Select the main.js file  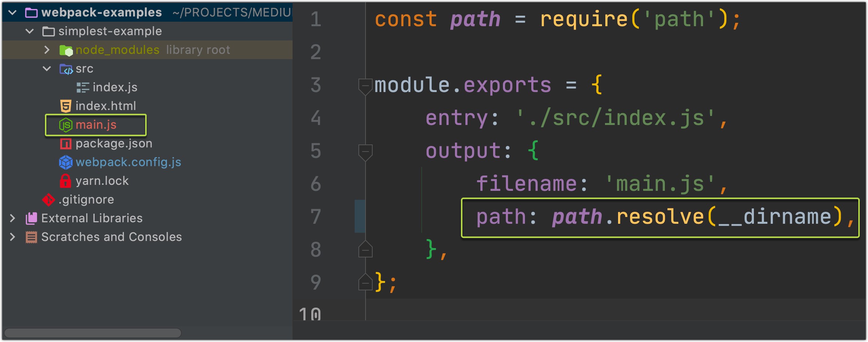coord(96,125)
